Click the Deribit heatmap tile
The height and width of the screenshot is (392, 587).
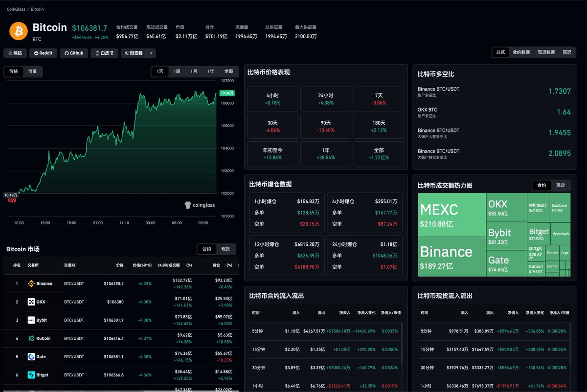(552, 267)
